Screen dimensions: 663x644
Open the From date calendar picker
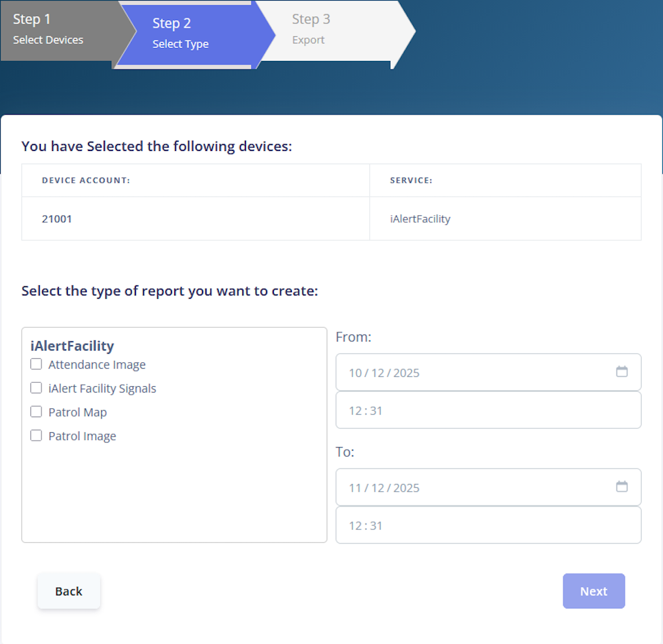tap(622, 372)
